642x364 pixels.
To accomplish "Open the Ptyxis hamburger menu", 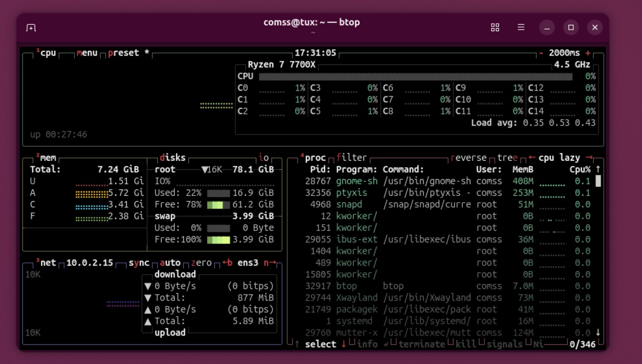I will (521, 27).
